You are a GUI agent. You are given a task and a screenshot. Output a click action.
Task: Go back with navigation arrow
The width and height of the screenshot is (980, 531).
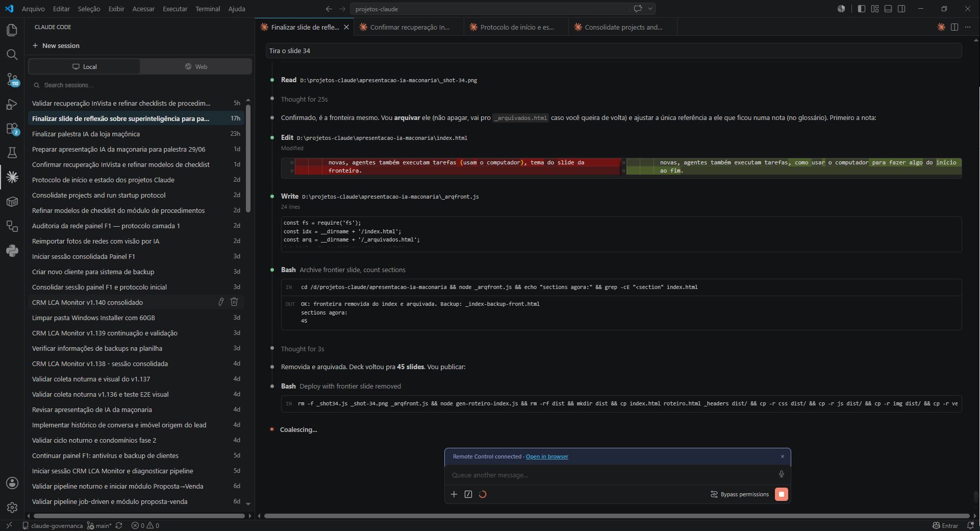click(x=329, y=9)
